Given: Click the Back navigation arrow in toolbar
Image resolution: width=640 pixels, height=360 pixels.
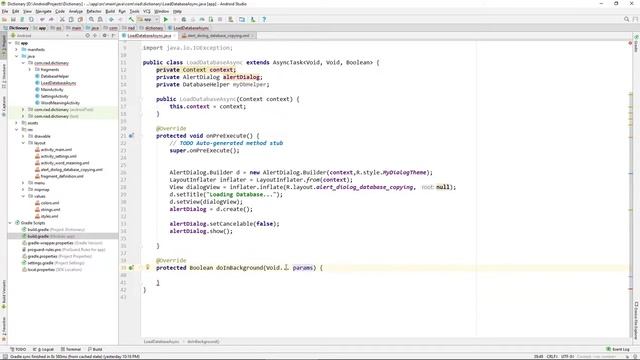Looking at the screenshot, I should click(111, 19).
